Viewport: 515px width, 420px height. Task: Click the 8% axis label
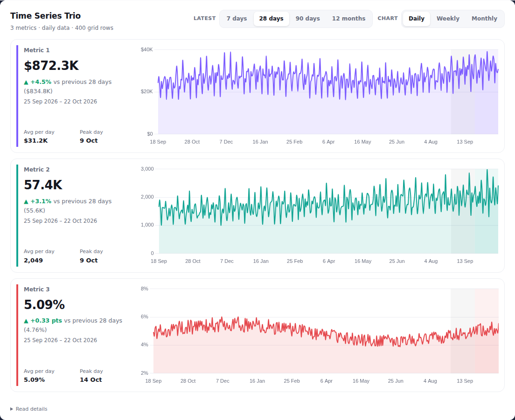click(x=145, y=289)
